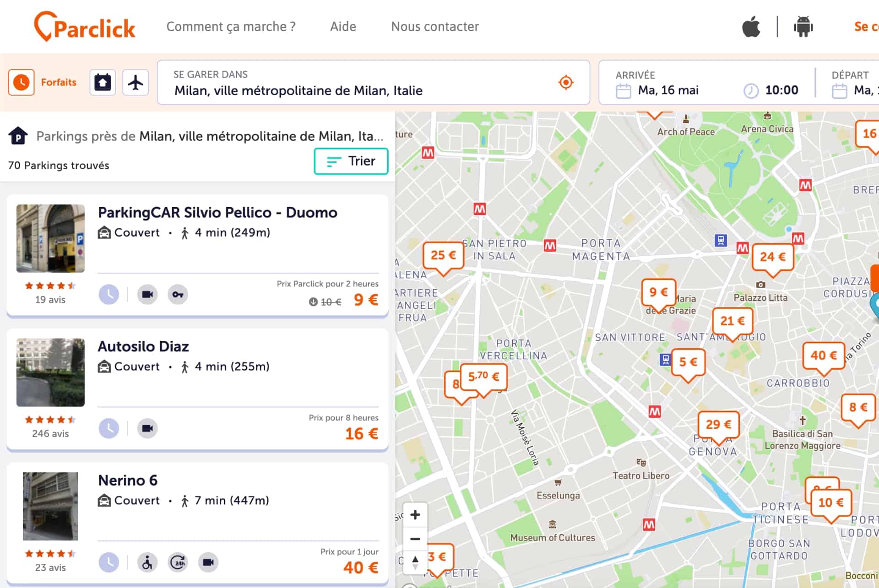Screen dimensions: 879x588
Task: Open Autosilo Diaz parking title
Action: tap(143, 346)
